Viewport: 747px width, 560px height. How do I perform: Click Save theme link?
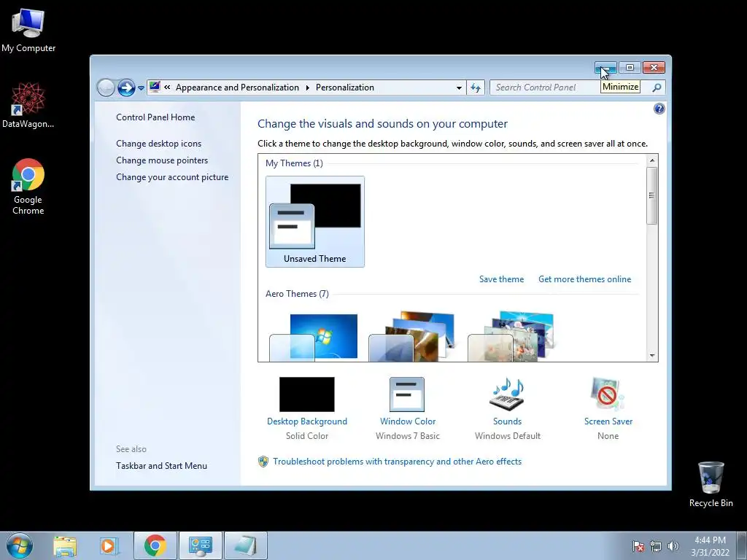pos(501,279)
